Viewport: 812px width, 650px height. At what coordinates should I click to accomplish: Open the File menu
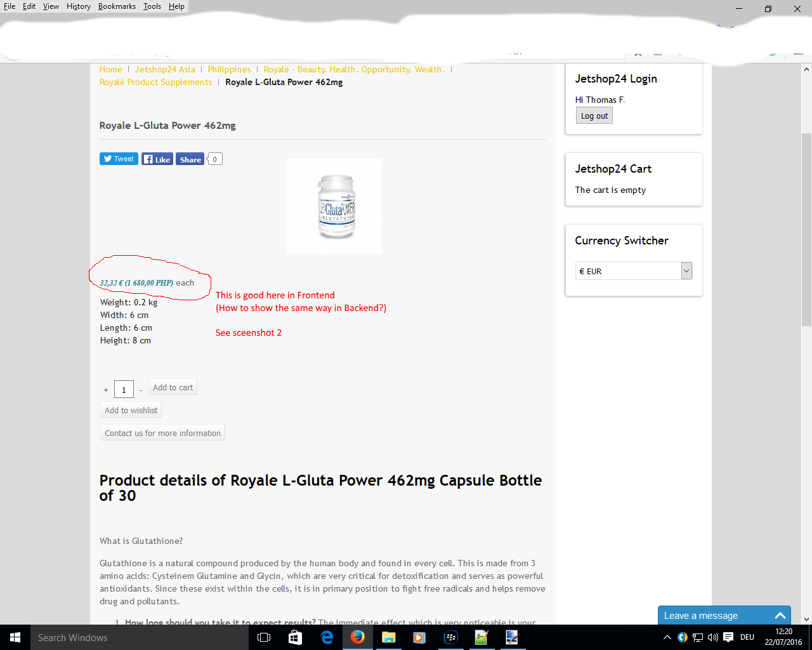pyautogui.click(x=10, y=6)
